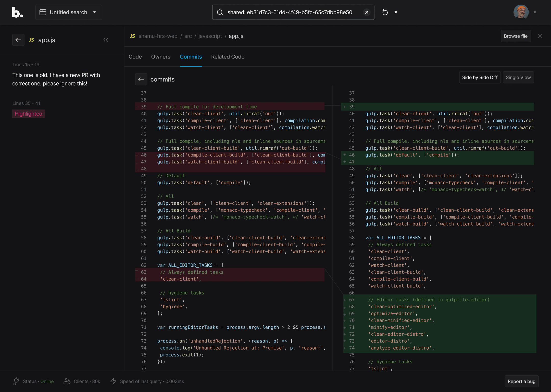Screen dimensions: 551x392
Task: Click the Clients users icon
Action: point(67,381)
